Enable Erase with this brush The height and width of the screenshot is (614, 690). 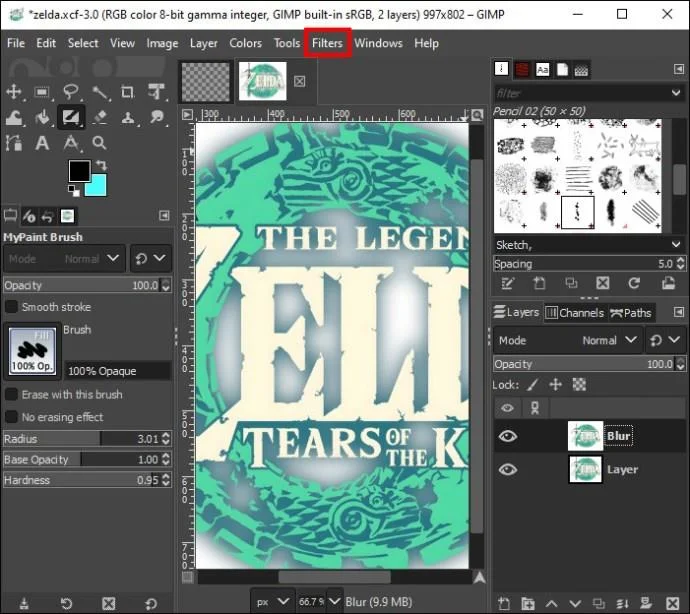coord(11,394)
